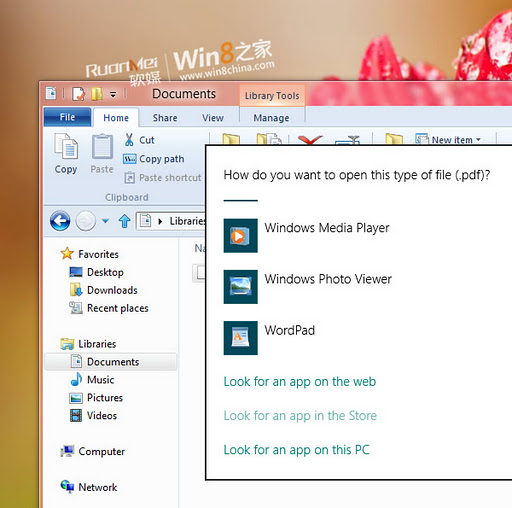
Task: Choose WordPad to open the pdf
Action: click(x=289, y=330)
